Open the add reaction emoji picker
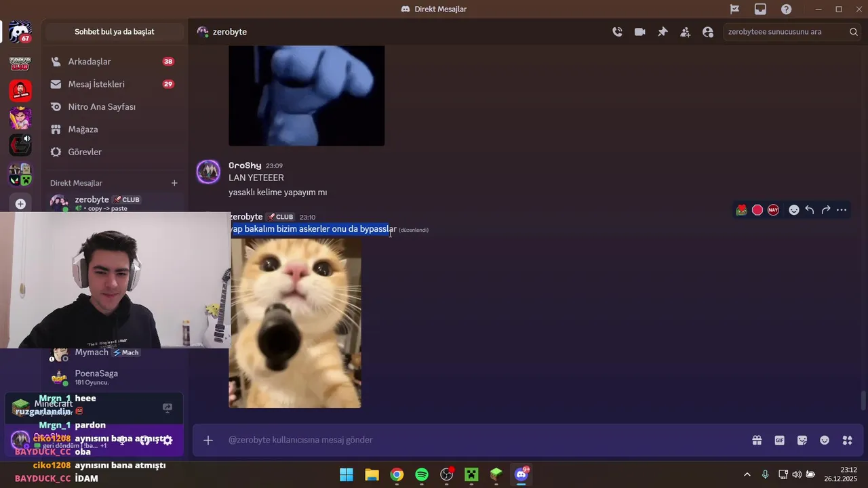 [x=794, y=210]
